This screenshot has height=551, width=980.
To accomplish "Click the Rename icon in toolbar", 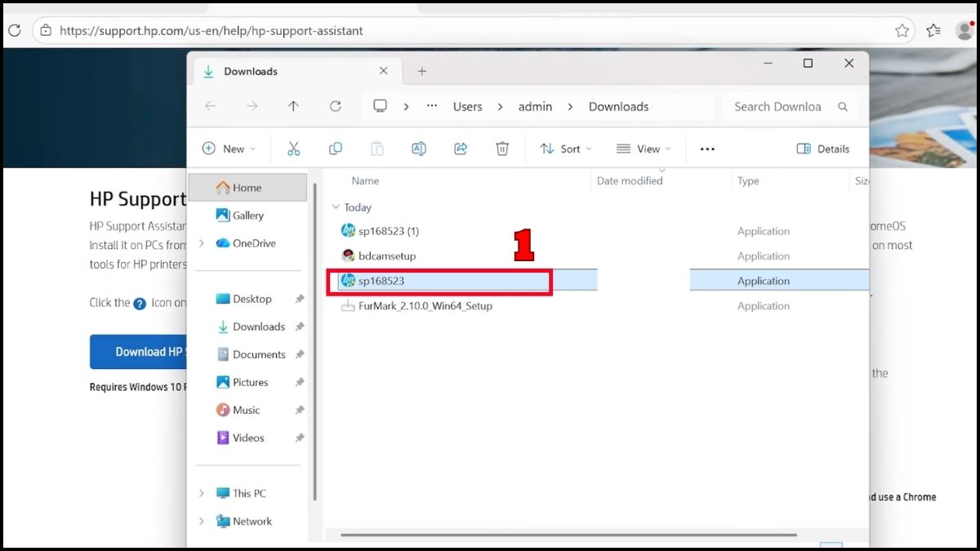I will pos(418,149).
